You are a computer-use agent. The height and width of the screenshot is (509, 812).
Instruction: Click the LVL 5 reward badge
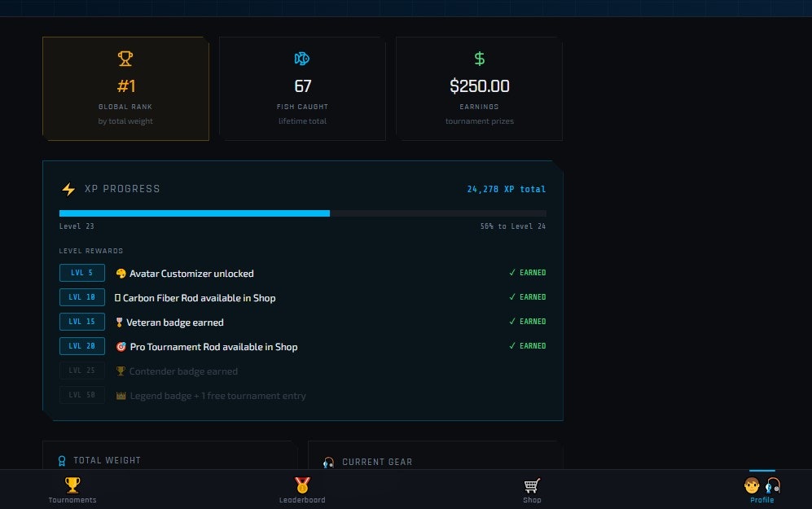pos(81,273)
